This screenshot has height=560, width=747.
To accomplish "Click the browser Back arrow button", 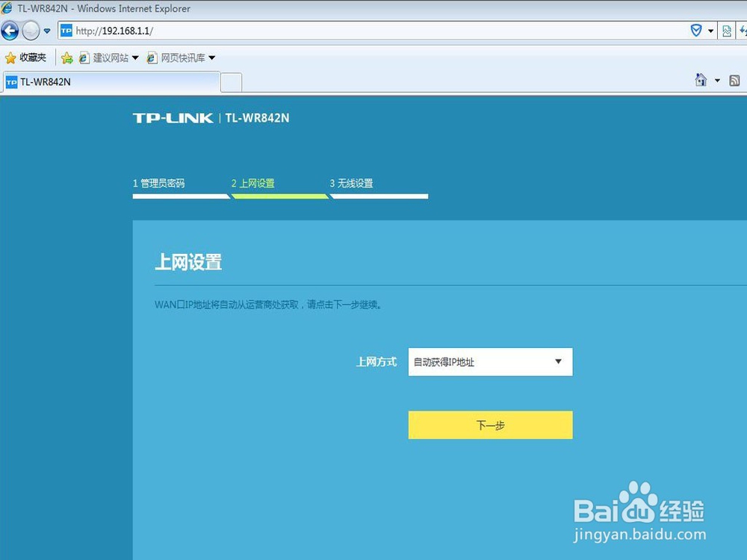I will point(10,31).
